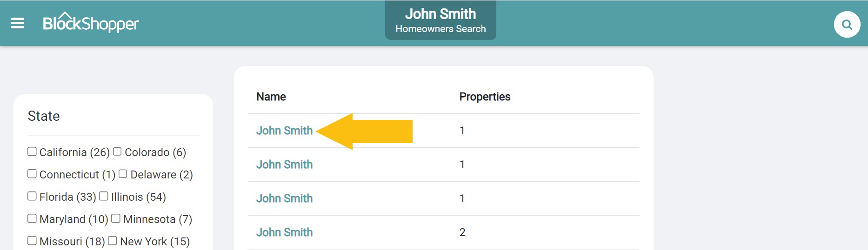Check the Colorado state filter

coord(117,151)
